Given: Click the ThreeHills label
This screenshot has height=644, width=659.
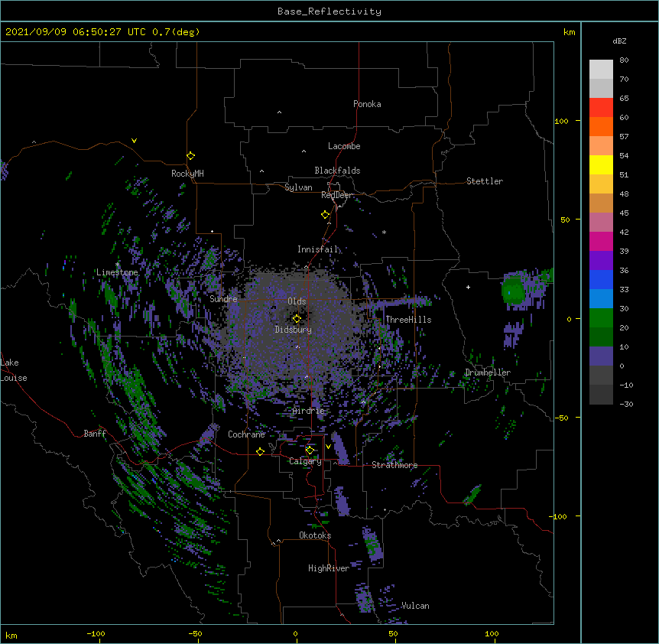Looking at the screenshot, I should coord(408,320).
